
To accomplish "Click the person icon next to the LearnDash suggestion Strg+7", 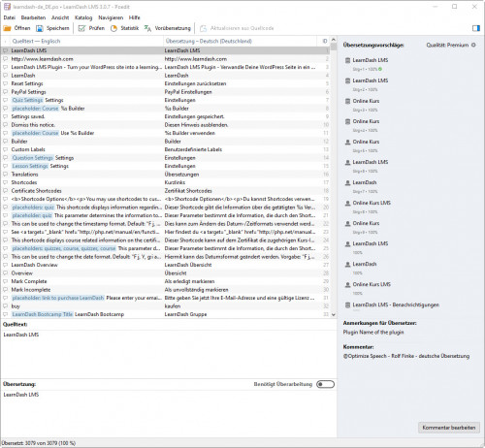I will (x=347, y=182).
